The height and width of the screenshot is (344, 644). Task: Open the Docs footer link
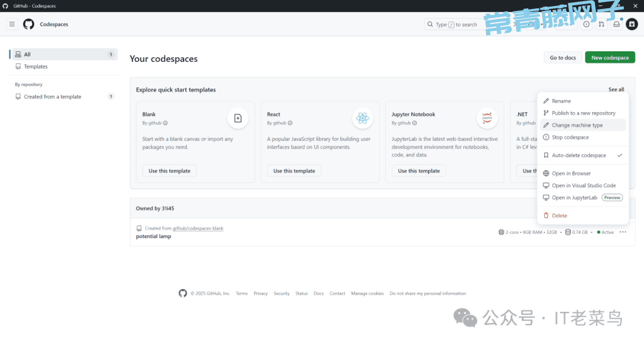point(318,293)
